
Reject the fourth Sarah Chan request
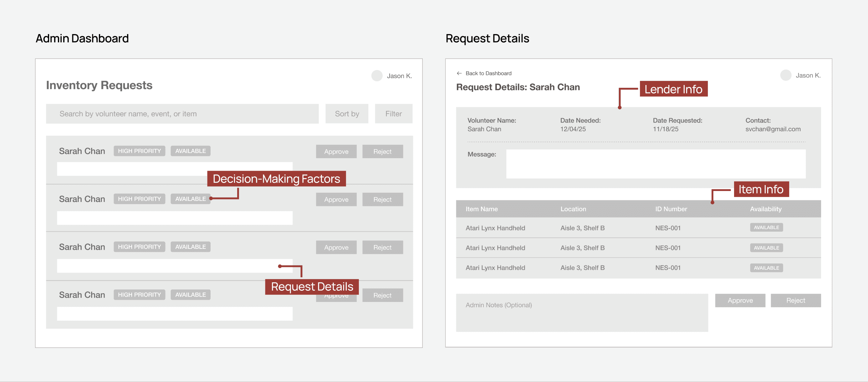tap(382, 295)
